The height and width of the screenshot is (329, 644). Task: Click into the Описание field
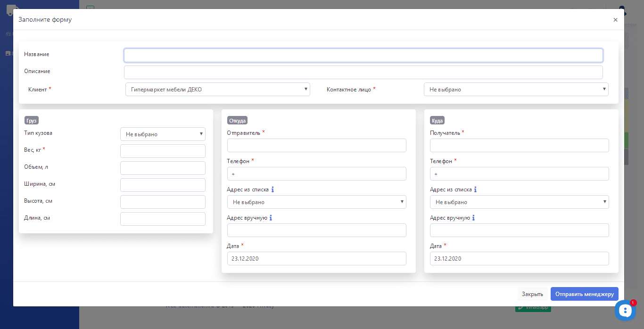coord(363,72)
